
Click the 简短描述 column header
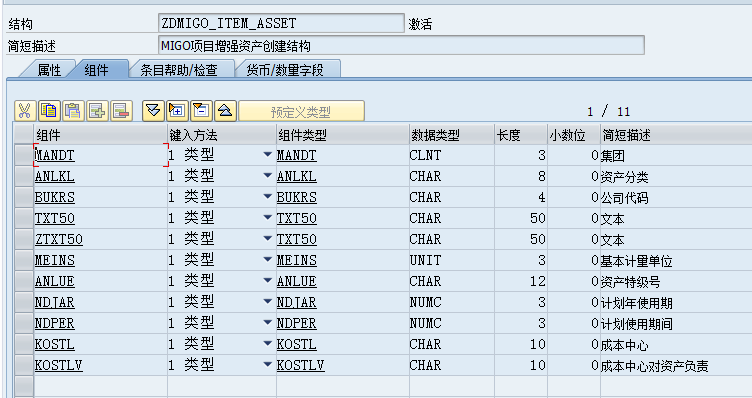point(676,135)
